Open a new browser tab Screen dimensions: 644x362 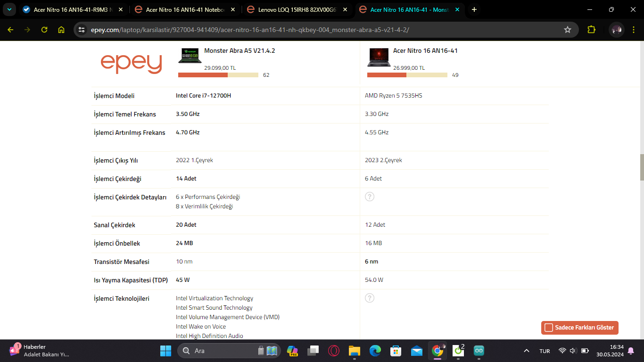tap(474, 9)
